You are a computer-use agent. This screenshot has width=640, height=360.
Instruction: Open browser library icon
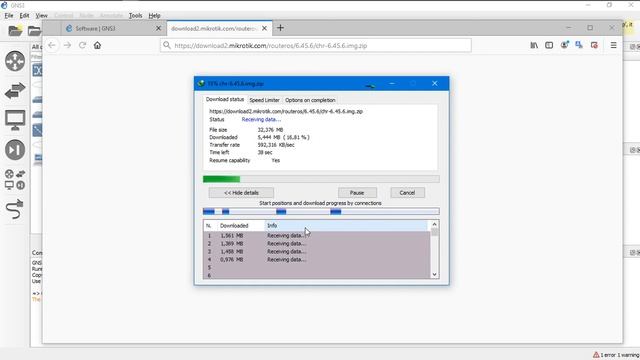[534, 45]
